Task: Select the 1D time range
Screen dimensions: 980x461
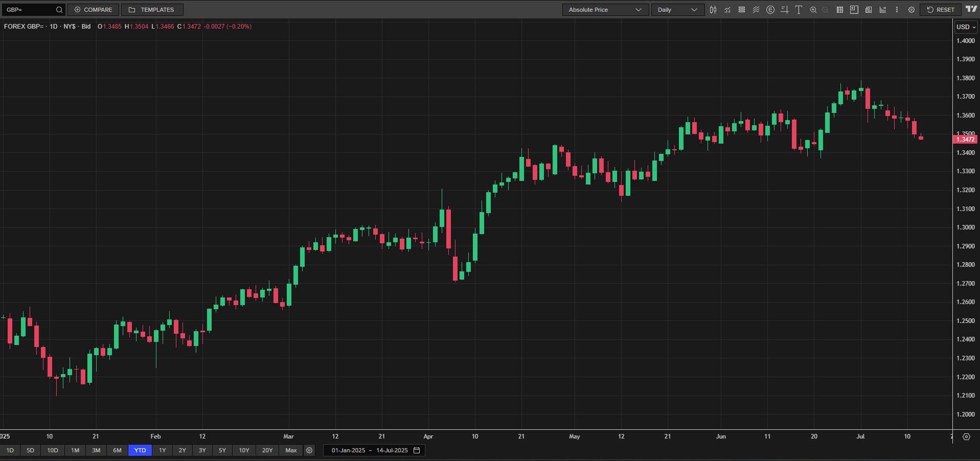Action: click(10, 450)
